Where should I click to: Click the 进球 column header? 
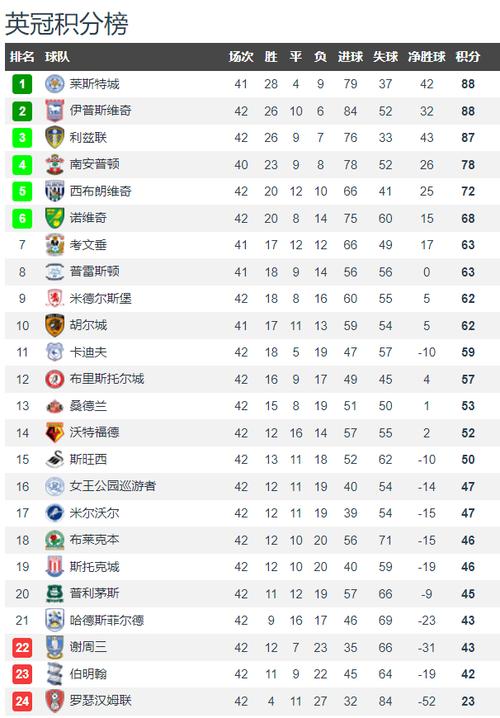click(x=350, y=57)
